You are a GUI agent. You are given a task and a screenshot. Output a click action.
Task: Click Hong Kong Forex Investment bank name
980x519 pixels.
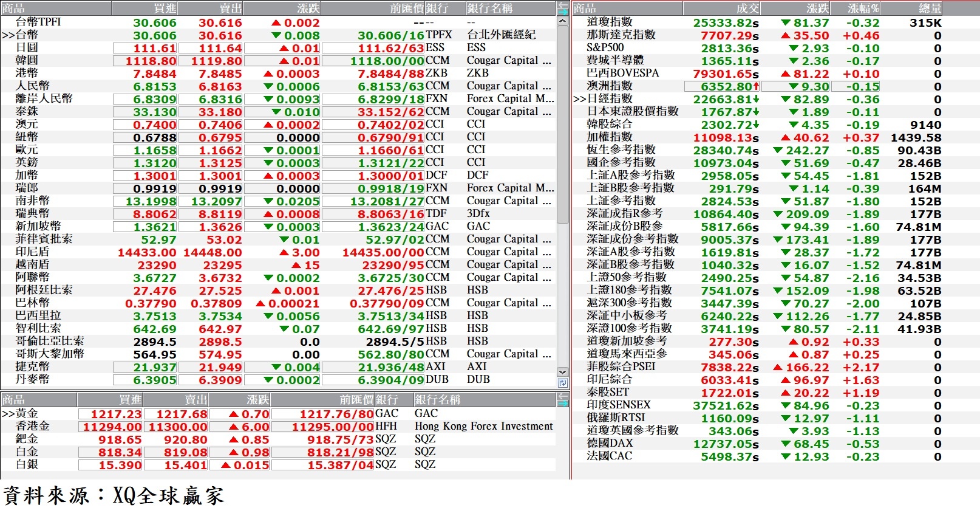484,426
